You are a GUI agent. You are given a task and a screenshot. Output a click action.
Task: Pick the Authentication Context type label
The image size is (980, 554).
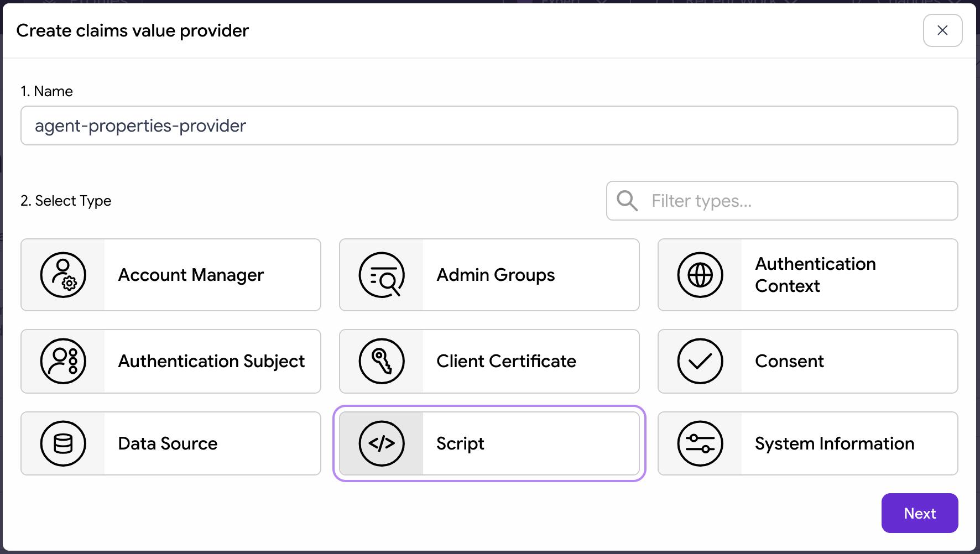[x=815, y=275]
